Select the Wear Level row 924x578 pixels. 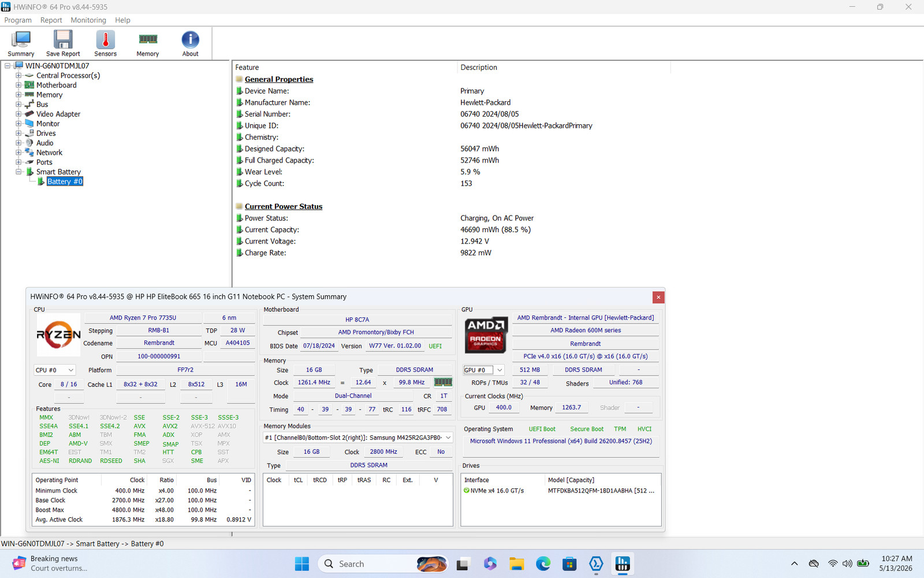click(x=450, y=172)
